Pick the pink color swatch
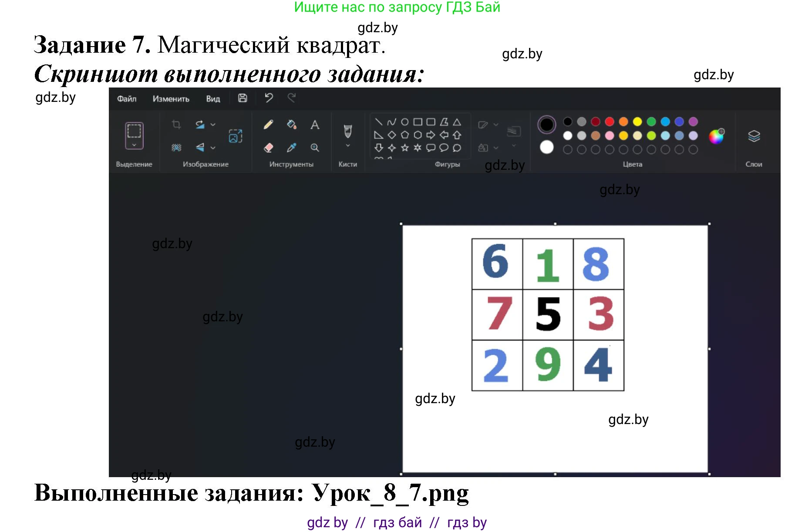The image size is (795, 532). tap(610, 135)
